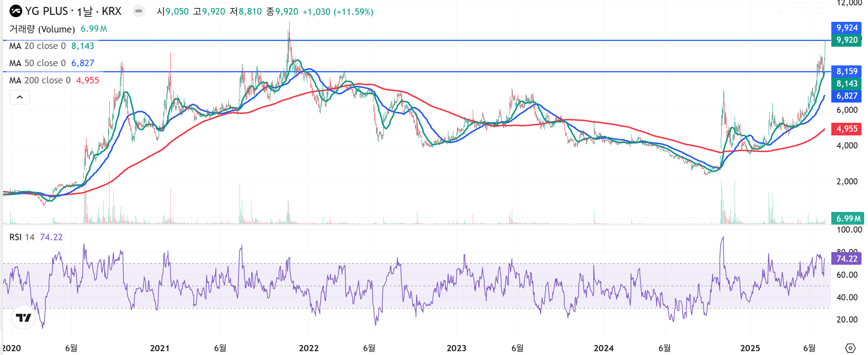Click the TradingView logo badge
Viewport: 868px width, 355px height.
23,318
